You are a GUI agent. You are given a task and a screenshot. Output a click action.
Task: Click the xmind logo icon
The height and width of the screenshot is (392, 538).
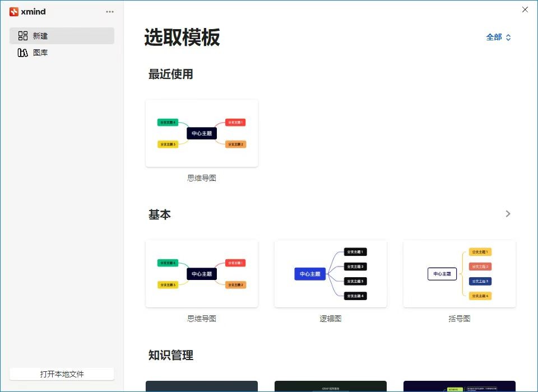click(14, 12)
